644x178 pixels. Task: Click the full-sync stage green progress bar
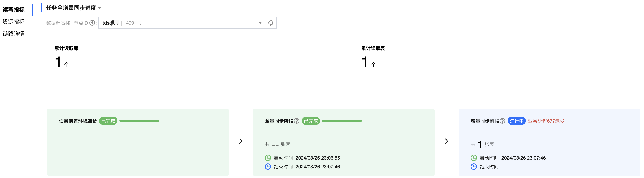pyautogui.click(x=342, y=121)
